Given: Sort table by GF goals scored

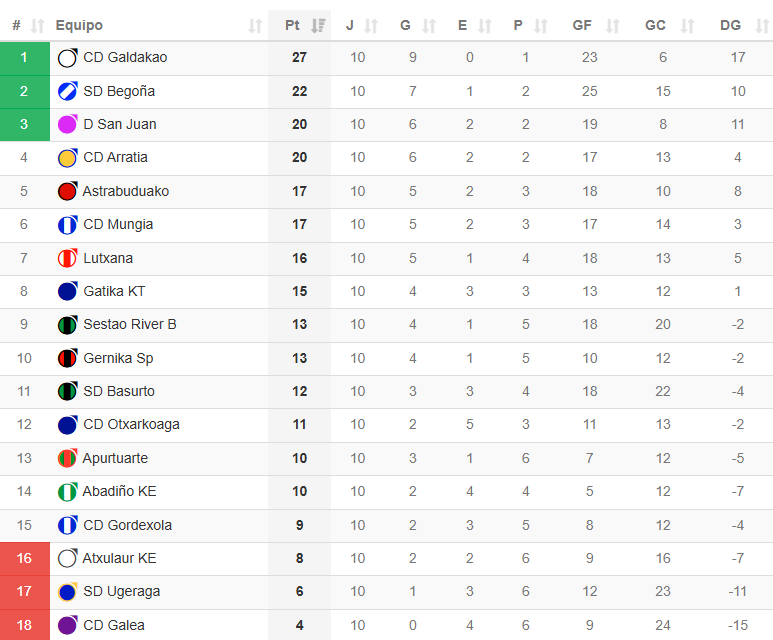Looking at the screenshot, I should [613, 26].
